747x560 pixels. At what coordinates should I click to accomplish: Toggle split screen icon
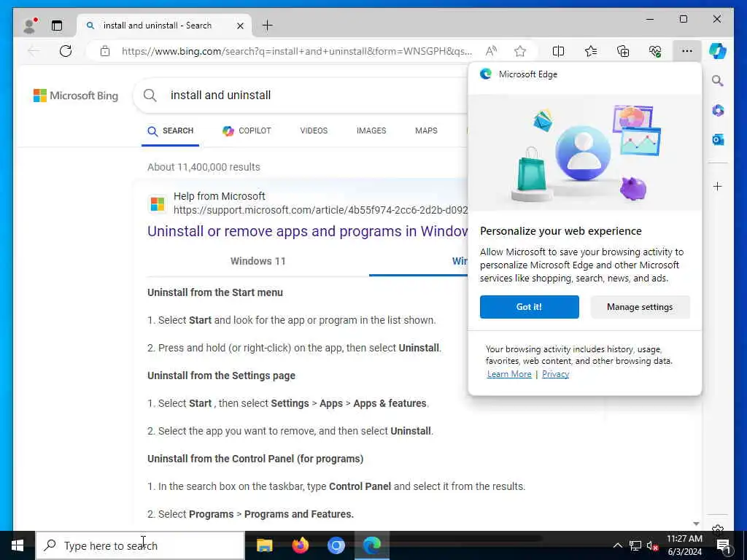[x=558, y=51]
